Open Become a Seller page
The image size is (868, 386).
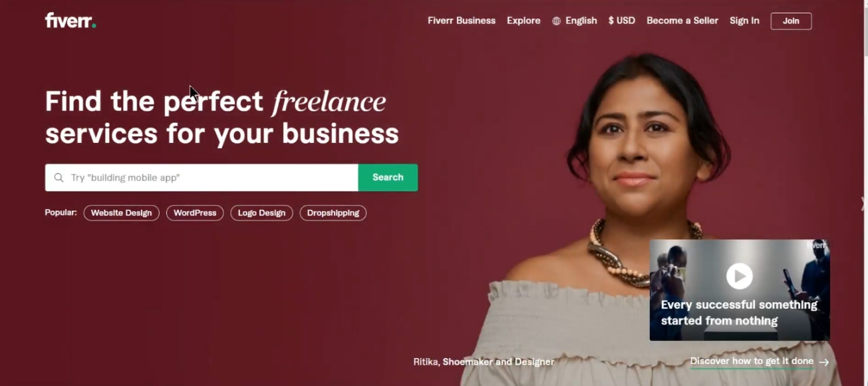(682, 21)
